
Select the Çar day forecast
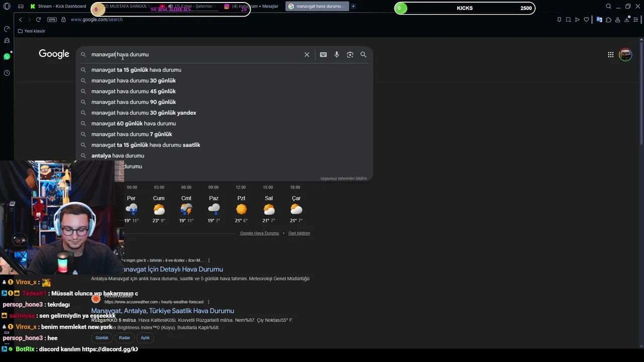[x=296, y=209]
